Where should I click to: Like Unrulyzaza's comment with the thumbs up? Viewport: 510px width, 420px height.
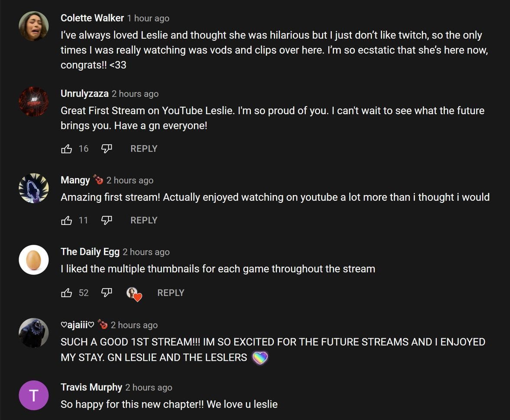tap(67, 148)
